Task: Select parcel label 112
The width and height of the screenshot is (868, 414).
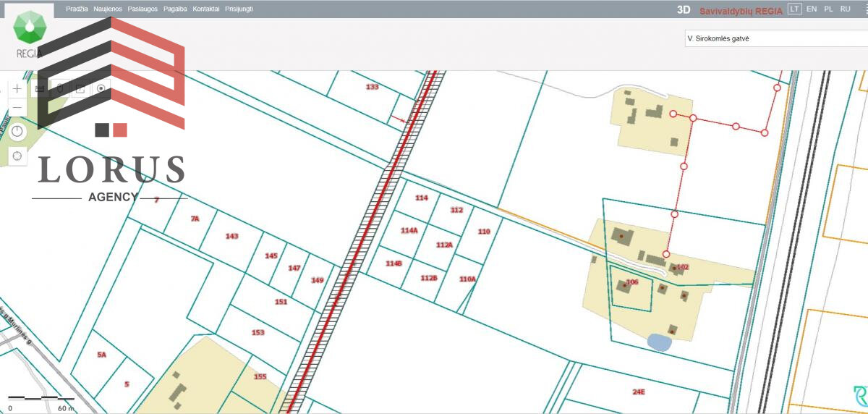Action: click(456, 210)
